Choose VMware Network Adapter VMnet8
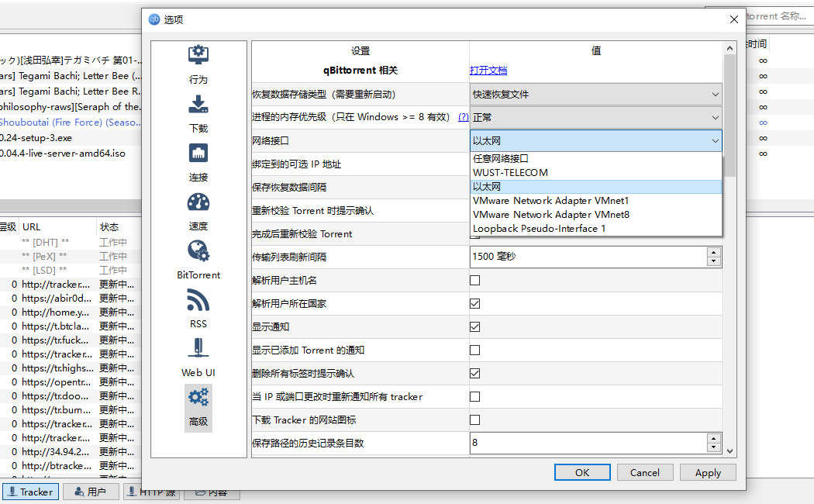The width and height of the screenshot is (814, 504). click(595, 214)
